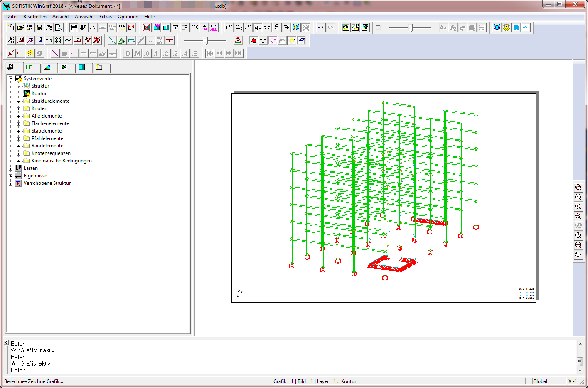Click the BOX toolbar icon

tap(194, 27)
